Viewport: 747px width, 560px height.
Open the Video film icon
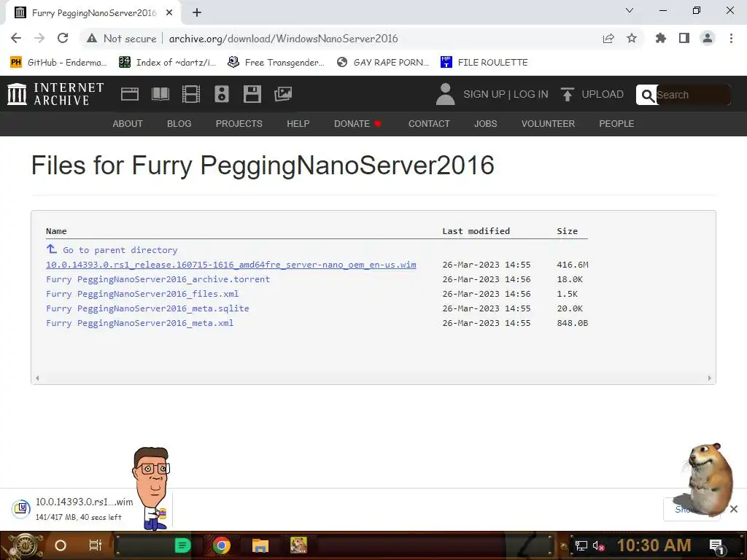[x=190, y=94]
